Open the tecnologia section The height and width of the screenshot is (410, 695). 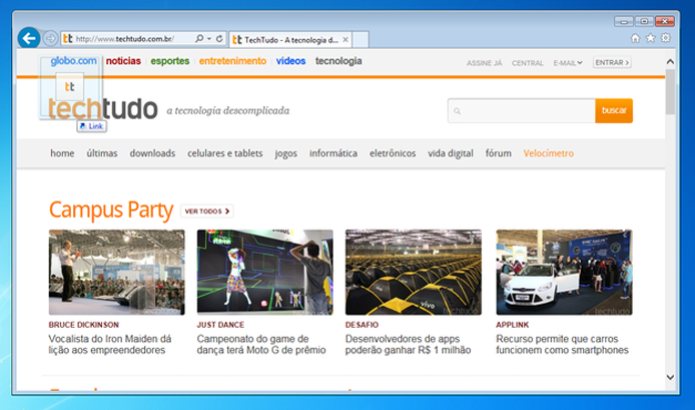[339, 61]
